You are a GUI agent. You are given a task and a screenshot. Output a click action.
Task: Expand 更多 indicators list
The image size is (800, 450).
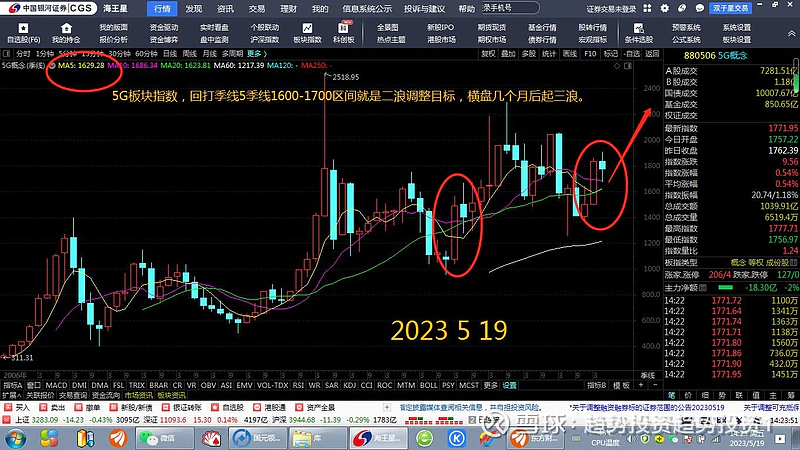490,385
